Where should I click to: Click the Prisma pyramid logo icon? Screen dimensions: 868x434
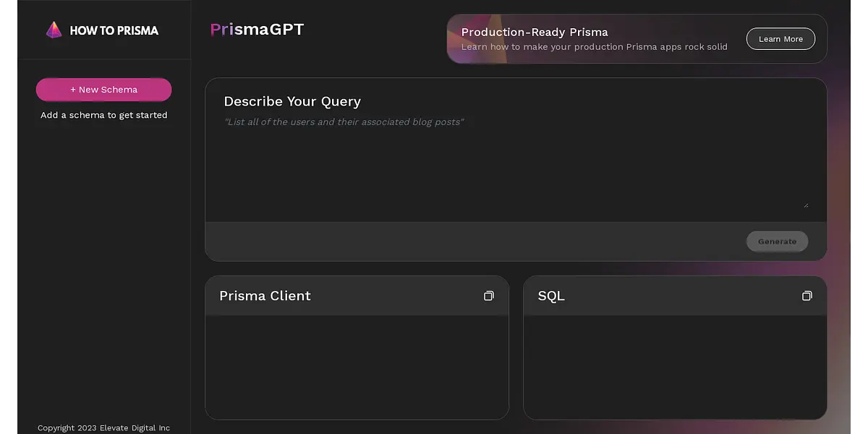[54, 30]
